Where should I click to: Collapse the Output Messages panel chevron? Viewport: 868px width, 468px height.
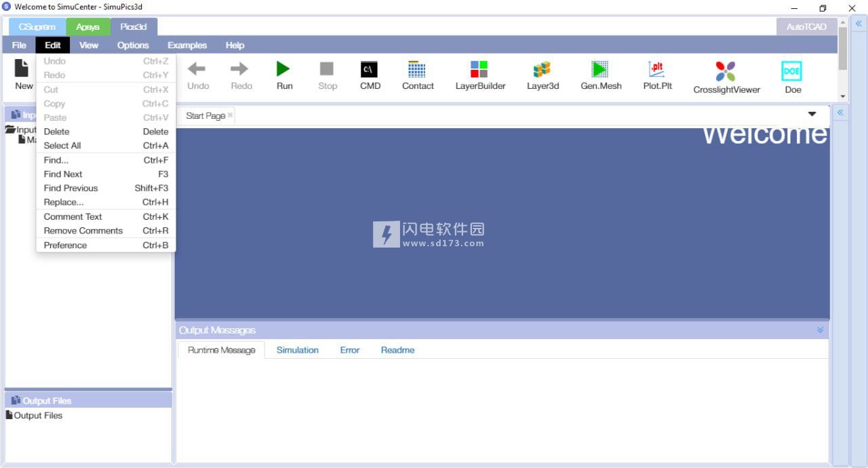820,330
